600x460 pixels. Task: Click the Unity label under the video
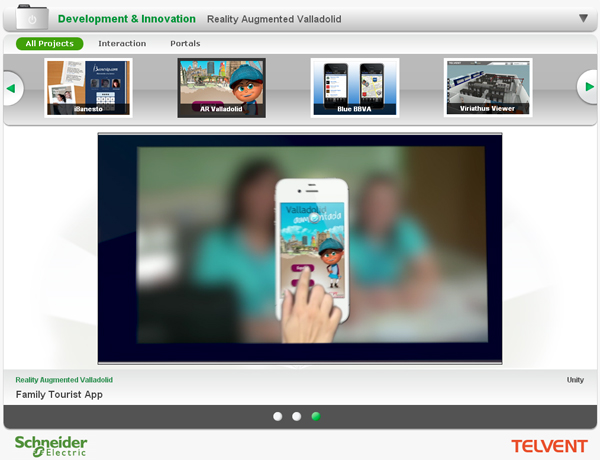coord(575,380)
